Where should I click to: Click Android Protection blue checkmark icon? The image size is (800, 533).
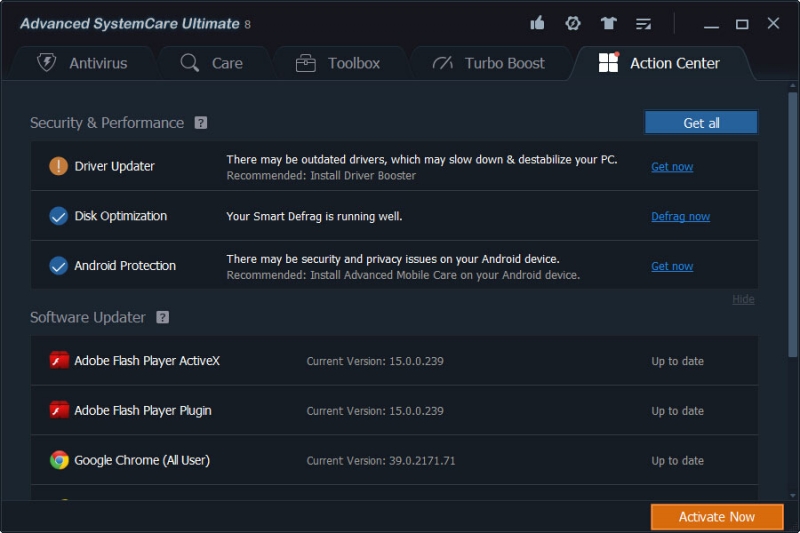[58, 265]
